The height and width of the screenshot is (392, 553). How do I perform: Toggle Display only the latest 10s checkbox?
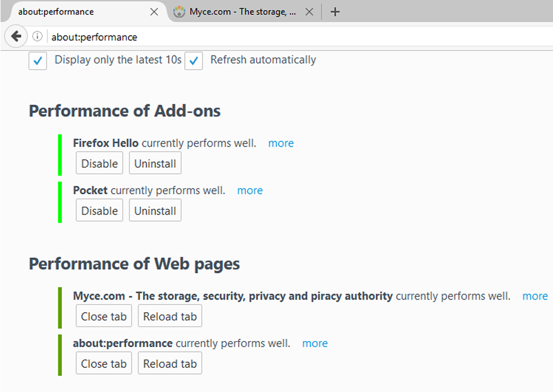38,61
